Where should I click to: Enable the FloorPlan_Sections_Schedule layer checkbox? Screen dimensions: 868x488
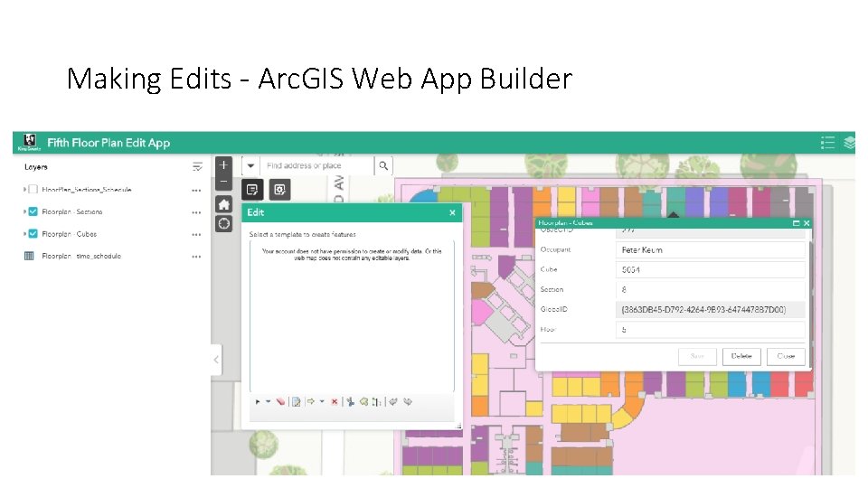coord(33,189)
